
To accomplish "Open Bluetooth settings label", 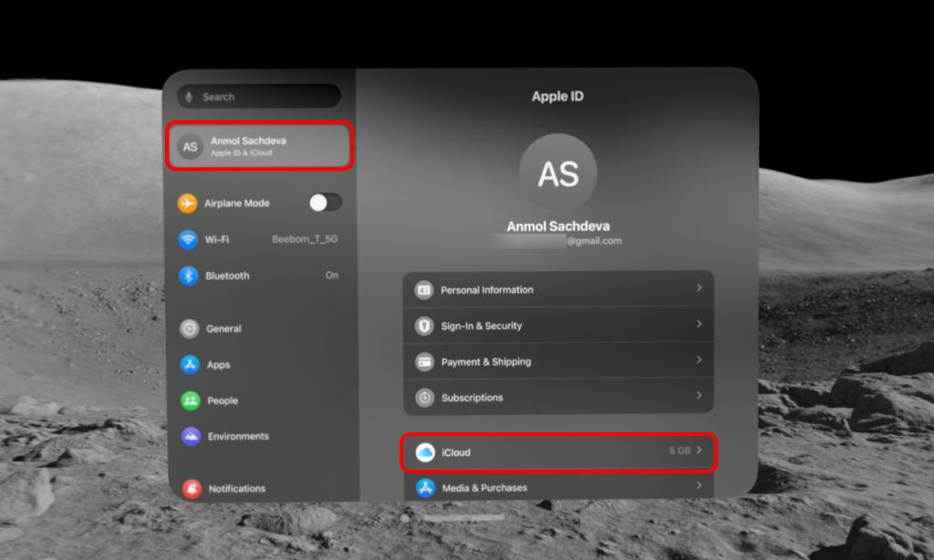I will [227, 275].
